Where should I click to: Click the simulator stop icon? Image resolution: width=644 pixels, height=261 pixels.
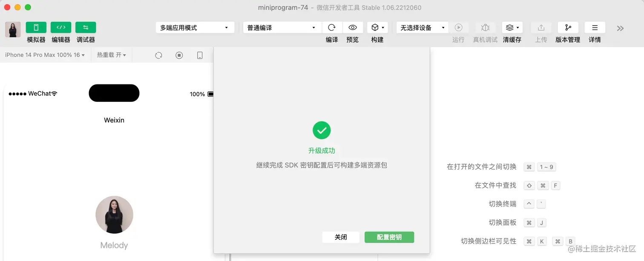coord(179,55)
